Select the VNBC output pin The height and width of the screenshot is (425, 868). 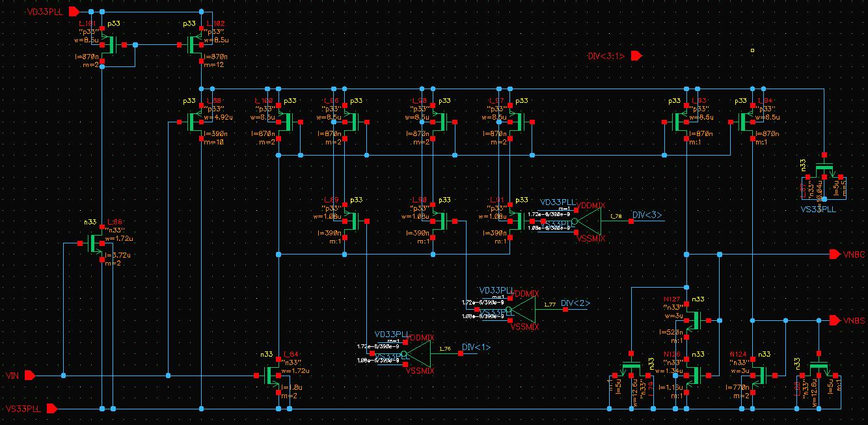click(x=835, y=254)
